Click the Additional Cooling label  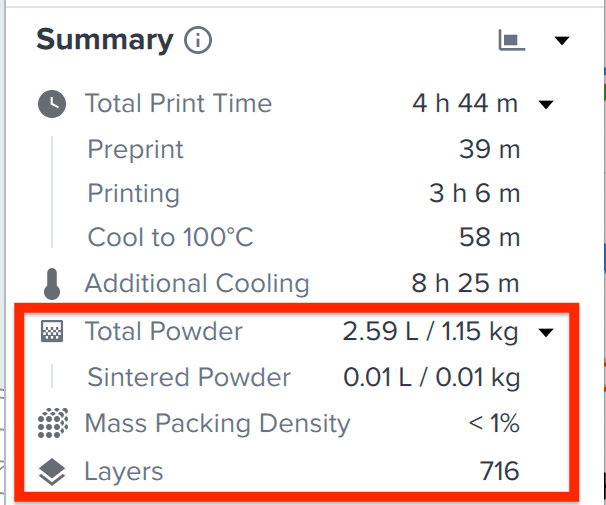click(x=197, y=283)
